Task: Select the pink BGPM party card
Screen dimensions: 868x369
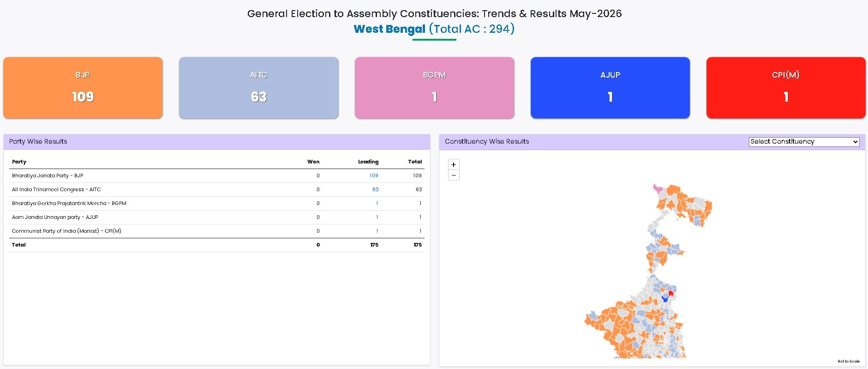Action: (x=435, y=88)
